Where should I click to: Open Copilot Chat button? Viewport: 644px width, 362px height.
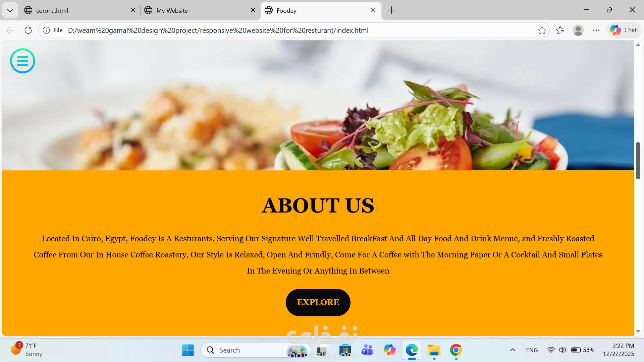pyautogui.click(x=624, y=30)
